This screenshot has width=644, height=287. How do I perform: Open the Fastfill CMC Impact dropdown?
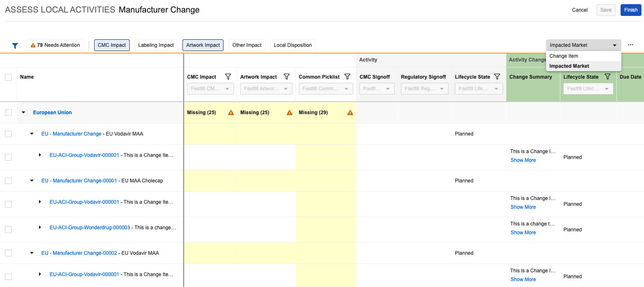click(x=210, y=89)
